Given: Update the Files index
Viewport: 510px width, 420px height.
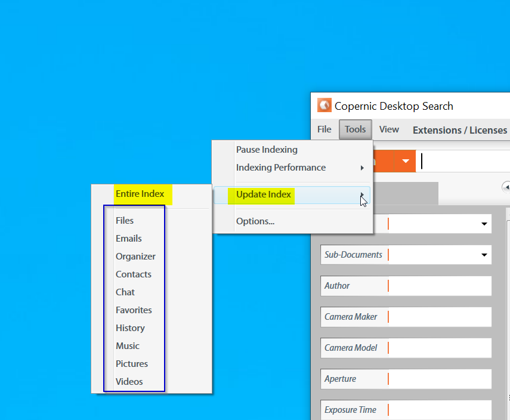Looking at the screenshot, I should click(x=152, y=221).
